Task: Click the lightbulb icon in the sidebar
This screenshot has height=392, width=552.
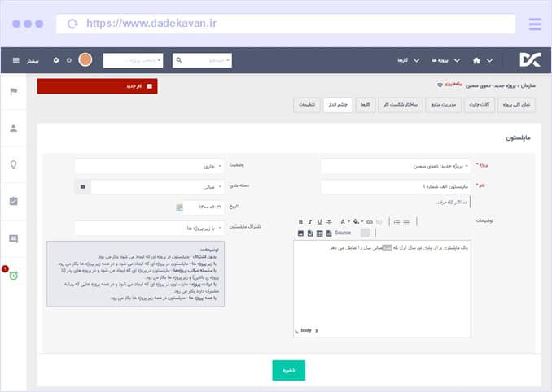Action: (x=13, y=164)
